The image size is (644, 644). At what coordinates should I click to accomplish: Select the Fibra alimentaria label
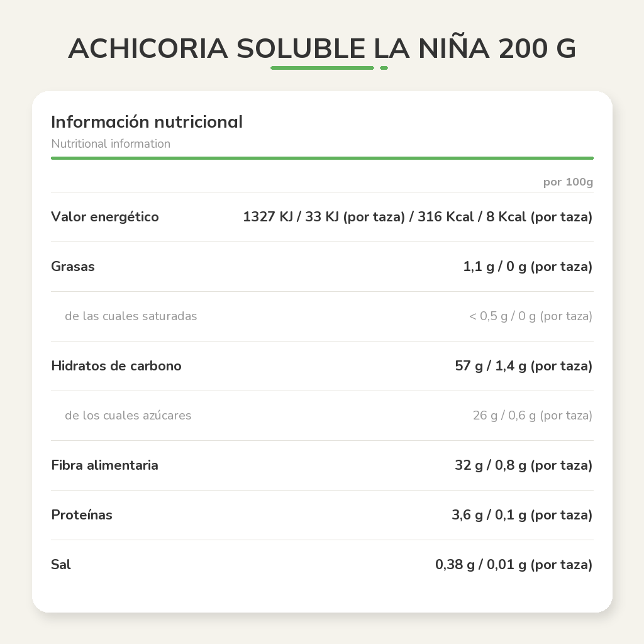105,465
